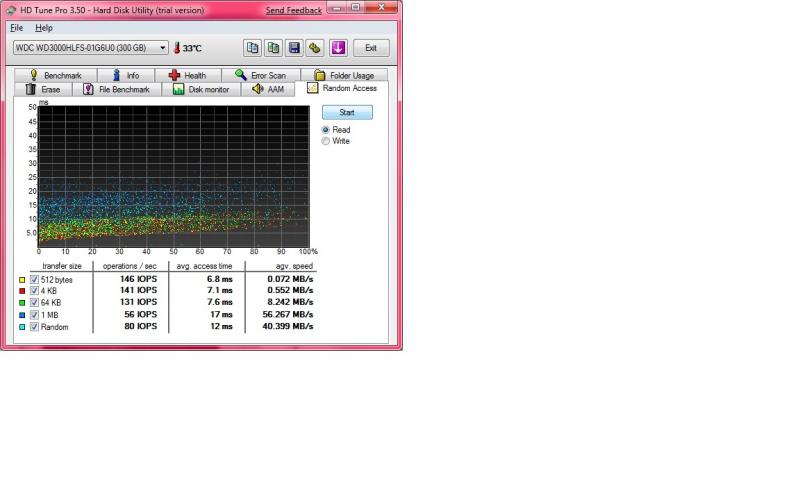The height and width of the screenshot is (500, 800).
Task: Switch to the Benchmark tab
Action: coord(56,75)
